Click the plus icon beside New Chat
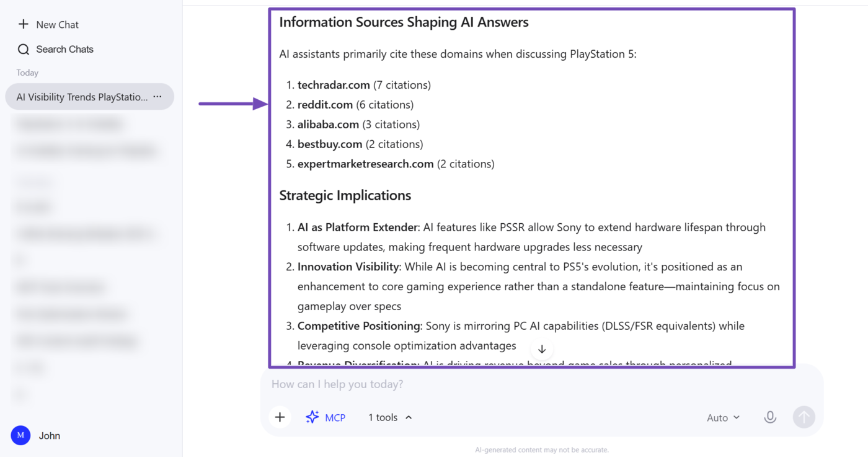 pyautogui.click(x=24, y=24)
